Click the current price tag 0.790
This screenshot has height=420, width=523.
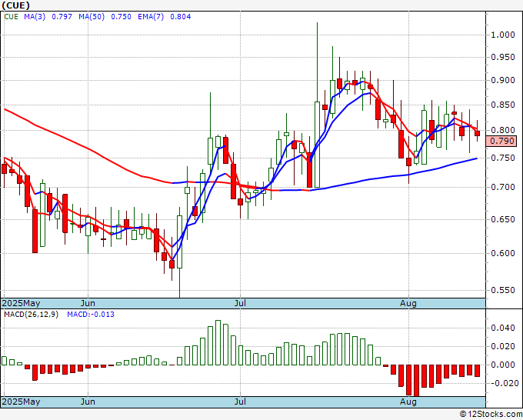(x=501, y=141)
